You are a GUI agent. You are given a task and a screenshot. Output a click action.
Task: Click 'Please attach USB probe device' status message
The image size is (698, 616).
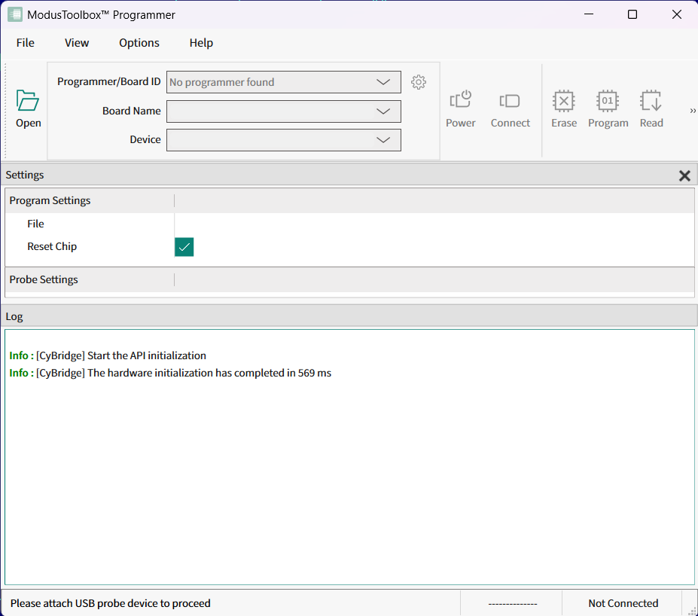[111, 603]
